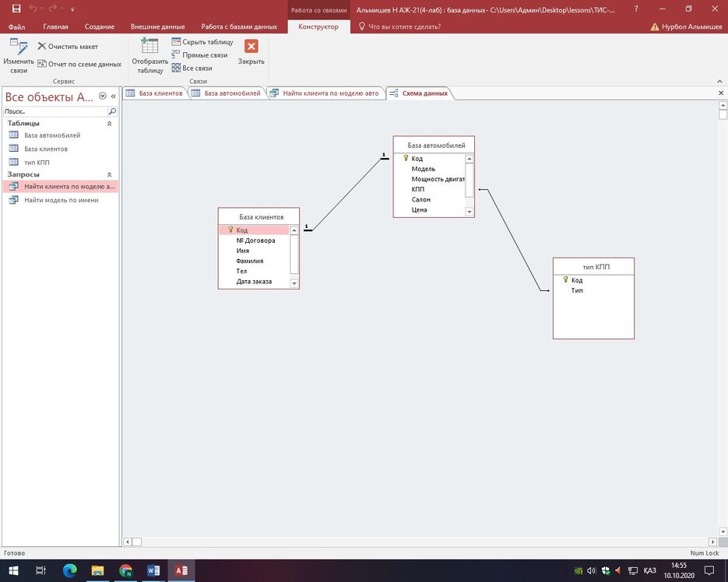Show Все связи in ribbon
The width and height of the screenshot is (728, 582).
click(177, 68)
